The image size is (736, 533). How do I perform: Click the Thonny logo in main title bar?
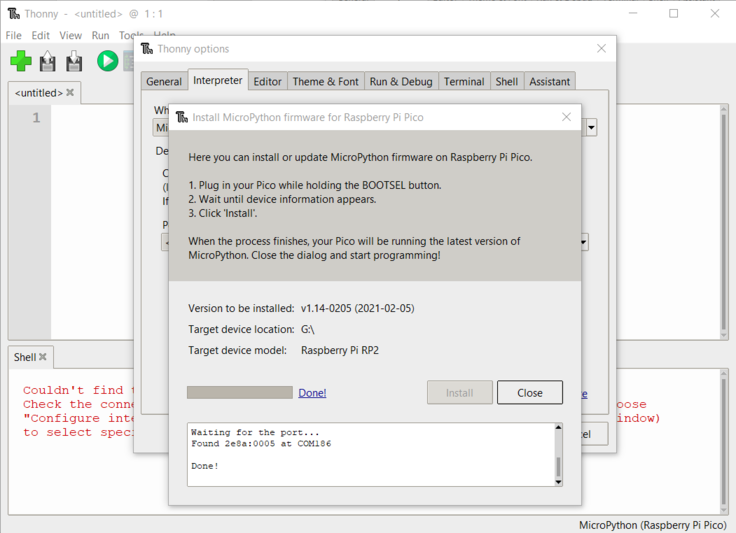coord(14,14)
